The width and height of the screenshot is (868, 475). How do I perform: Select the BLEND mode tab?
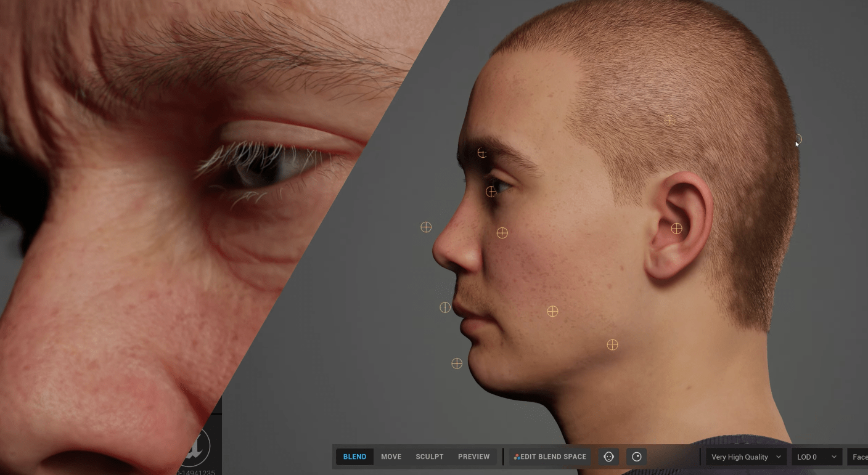click(354, 457)
